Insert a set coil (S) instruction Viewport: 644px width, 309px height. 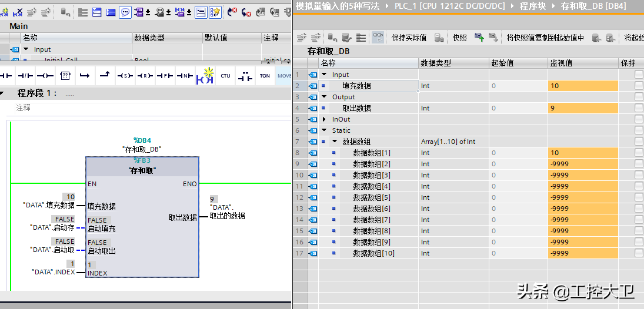(125, 76)
